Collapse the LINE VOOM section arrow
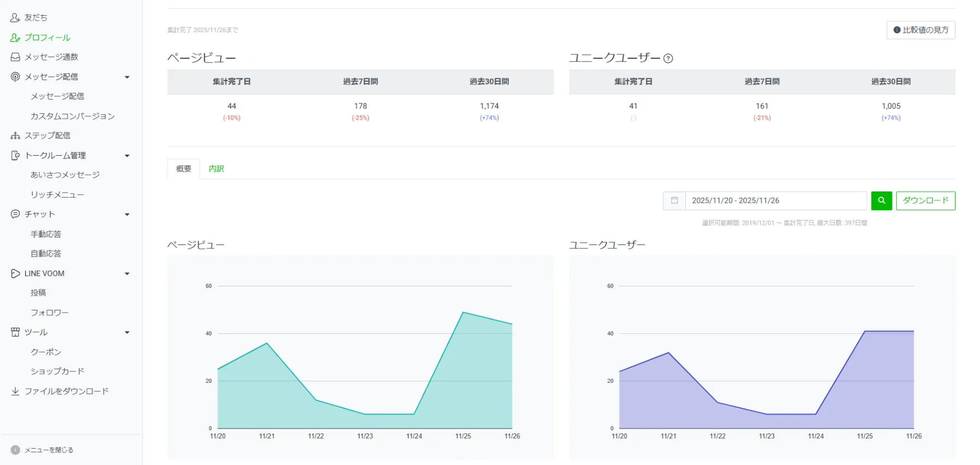 click(127, 274)
